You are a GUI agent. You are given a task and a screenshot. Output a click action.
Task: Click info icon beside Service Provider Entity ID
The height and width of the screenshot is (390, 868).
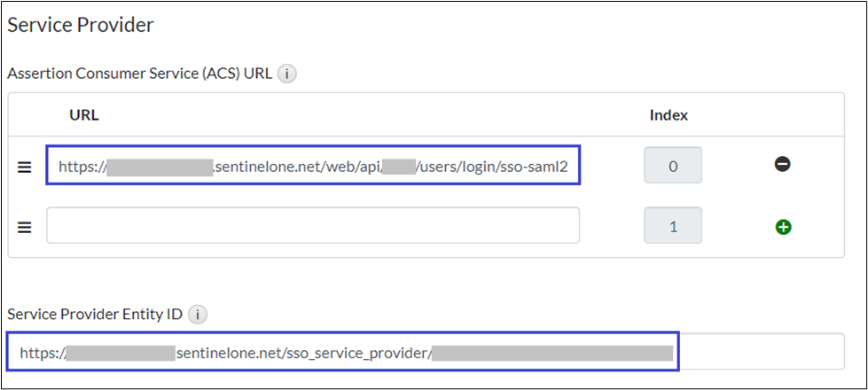[199, 314]
